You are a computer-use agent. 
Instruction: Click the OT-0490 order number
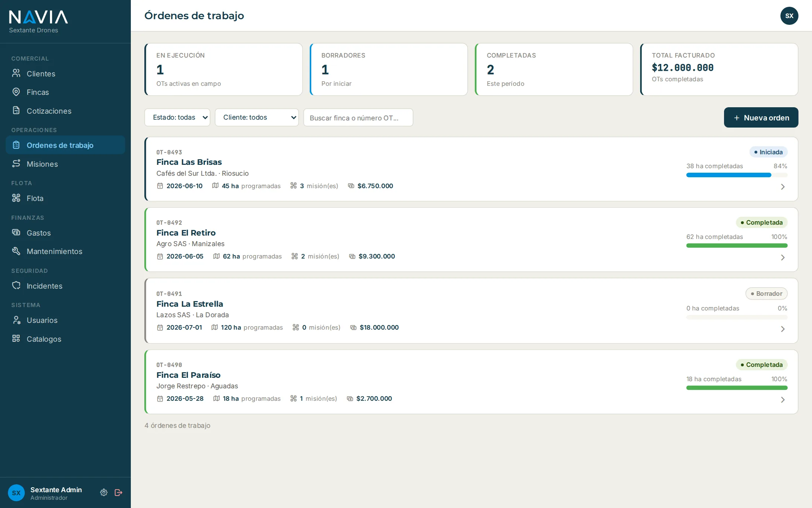point(169,365)
